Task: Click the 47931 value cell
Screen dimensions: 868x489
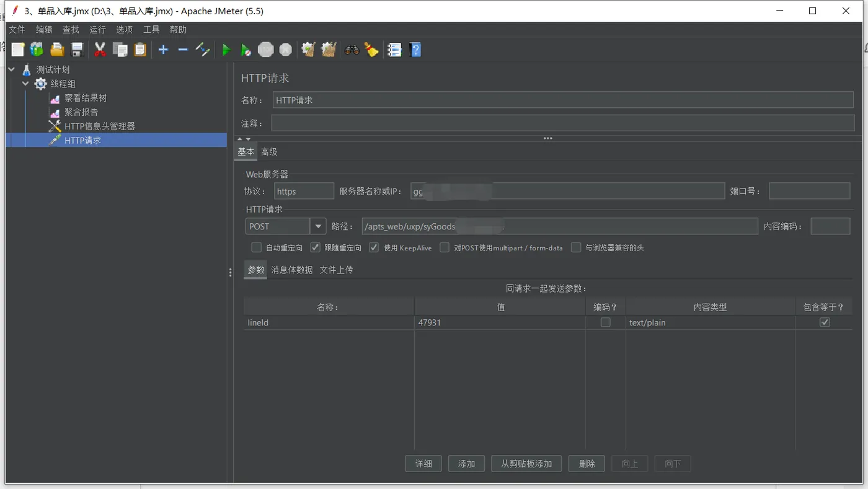Action: point(500,322)
